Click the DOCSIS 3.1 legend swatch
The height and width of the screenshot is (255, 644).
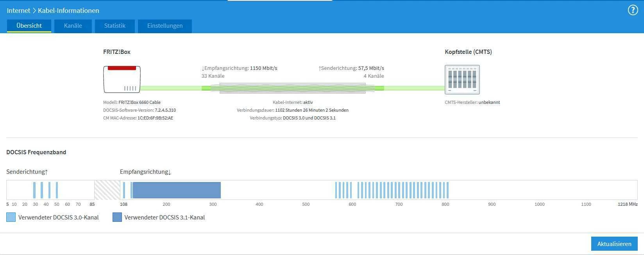[117, 217]
